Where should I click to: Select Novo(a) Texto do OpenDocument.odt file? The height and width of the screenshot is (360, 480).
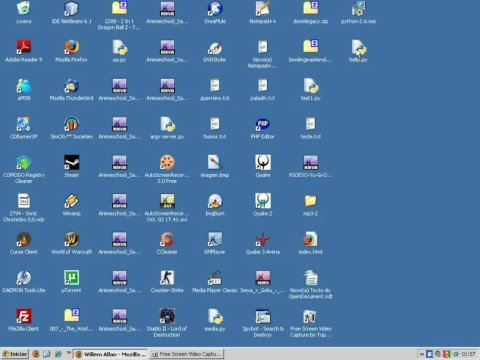310,284
